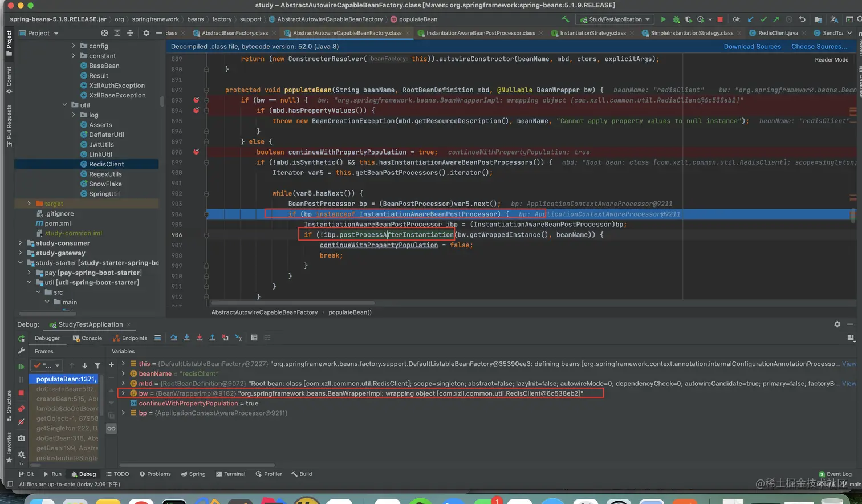862x504 pixels.
Task: Open Project panel options via the gear icon
Action: pos(146,33)
